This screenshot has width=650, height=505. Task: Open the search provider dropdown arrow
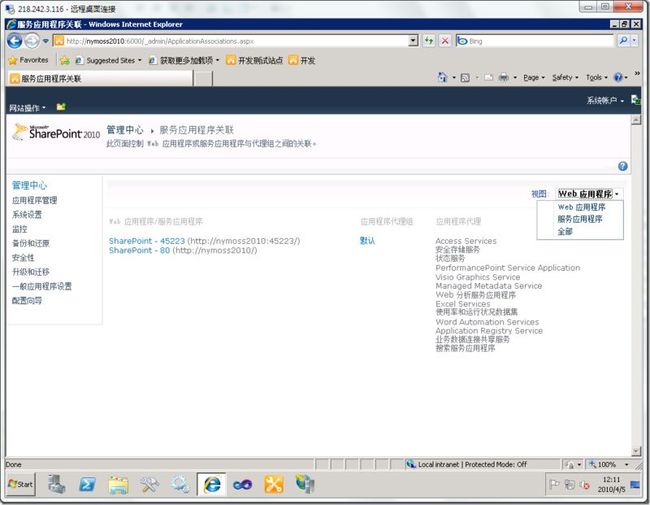634,41
